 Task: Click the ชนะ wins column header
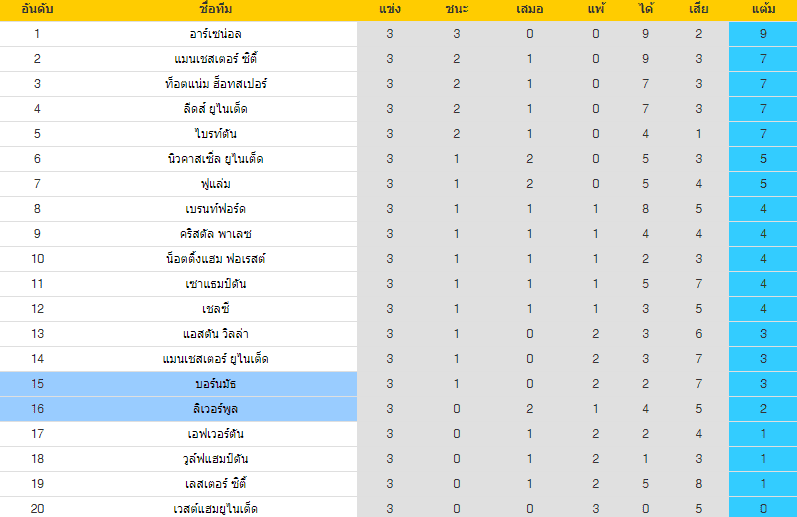point(456,9)
